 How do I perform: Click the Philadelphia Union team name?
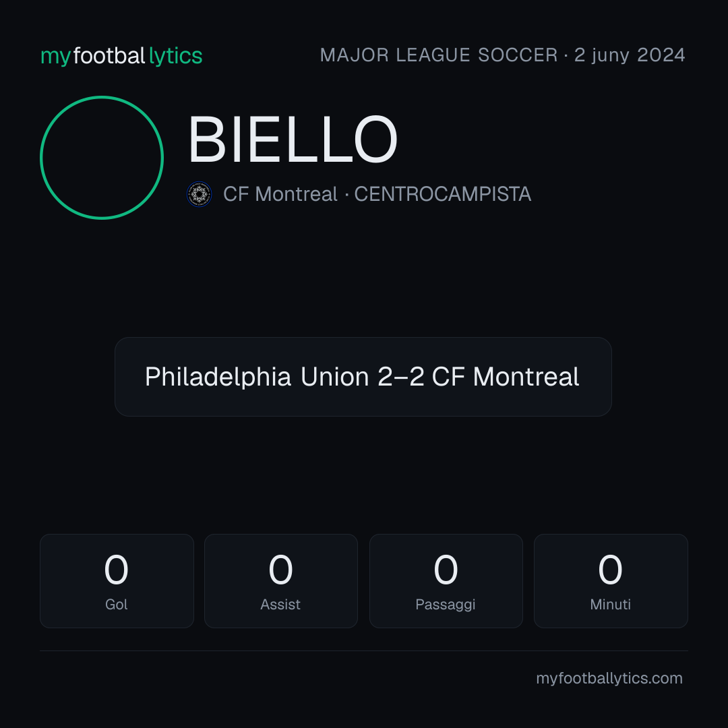pos(257,377)
